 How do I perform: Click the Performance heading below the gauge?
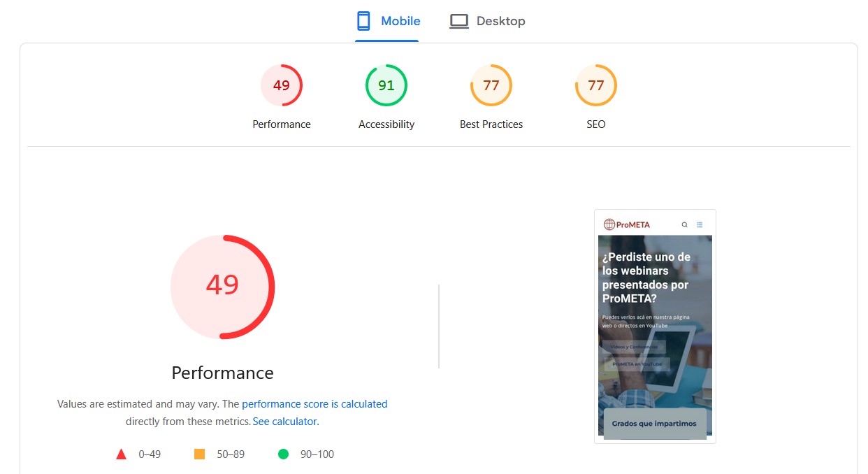pyautogui.click(x=222, y=373)
